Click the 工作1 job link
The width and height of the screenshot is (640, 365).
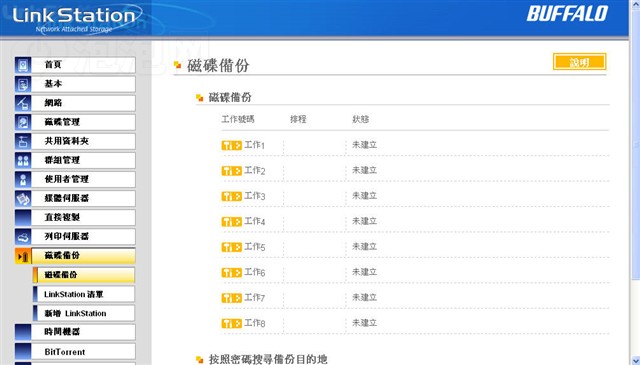tap(255, 145)
